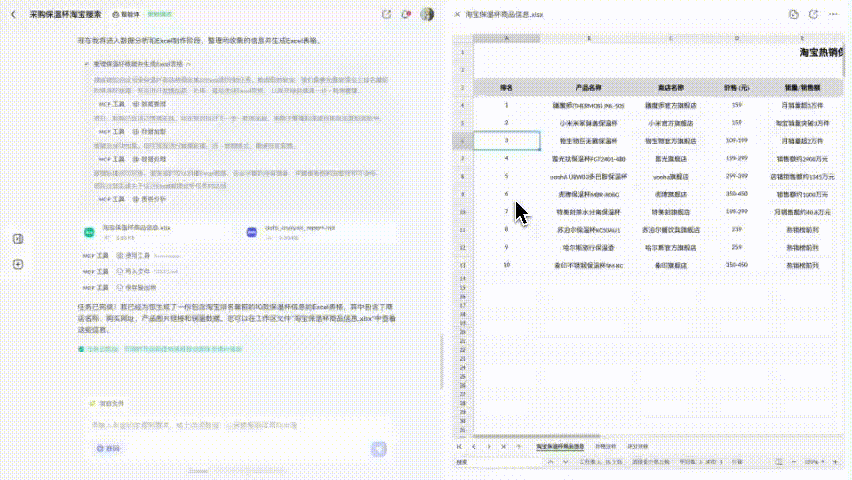
Task: Collapse the 整理保温杯 task step header
Action: [139, 64]
